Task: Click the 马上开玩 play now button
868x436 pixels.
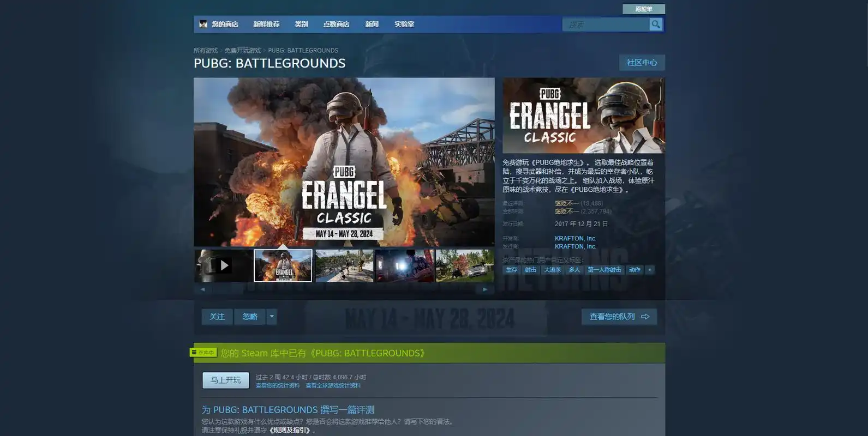Action: [226, 380]
